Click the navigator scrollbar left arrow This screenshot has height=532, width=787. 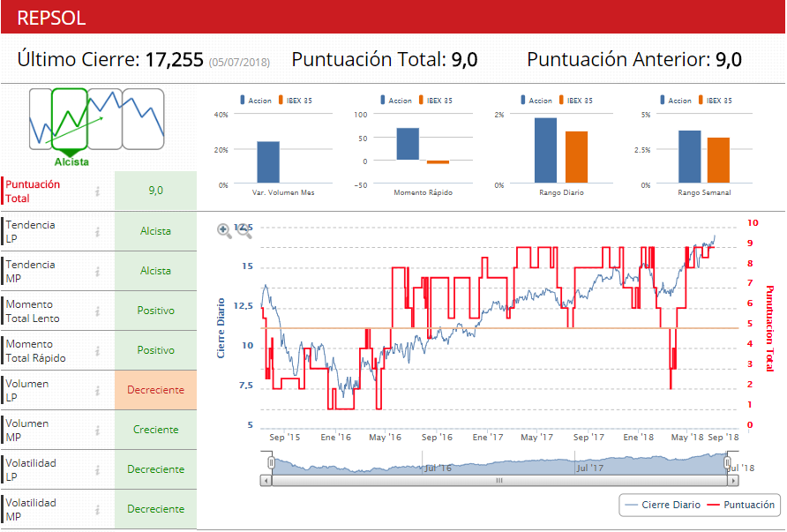(x=266, y=481)
